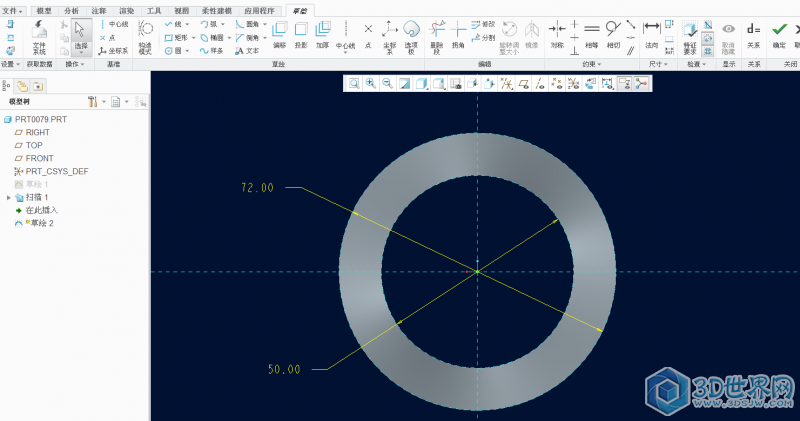Click the 文本 (Text) sketch tool
Viewport: 800px width, 421px height.
(x=248, y=50)
